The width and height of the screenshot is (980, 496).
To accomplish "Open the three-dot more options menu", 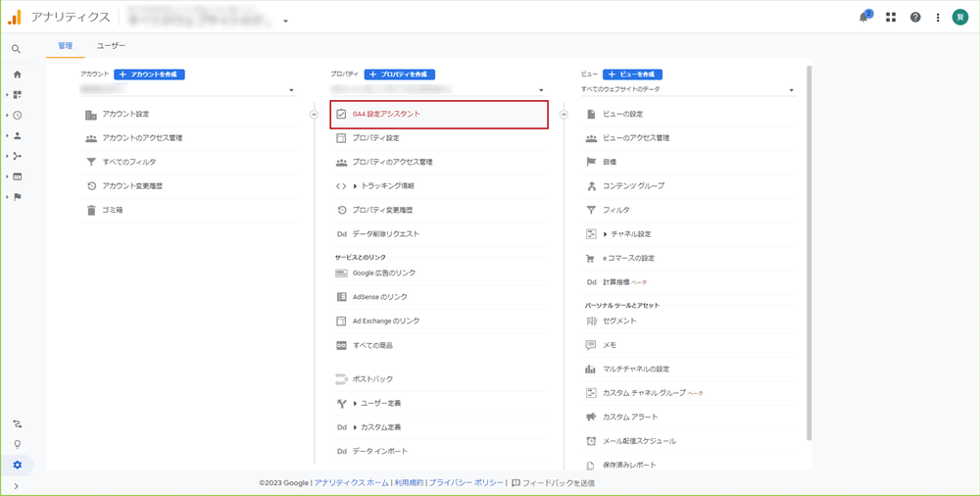I will (x=938, y=18).
